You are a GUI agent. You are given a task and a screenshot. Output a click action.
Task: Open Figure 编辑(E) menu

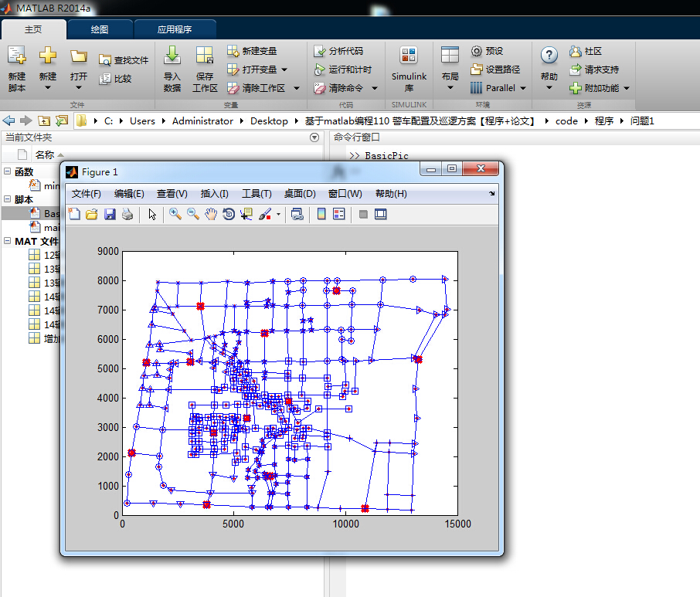tap(129, 194)
